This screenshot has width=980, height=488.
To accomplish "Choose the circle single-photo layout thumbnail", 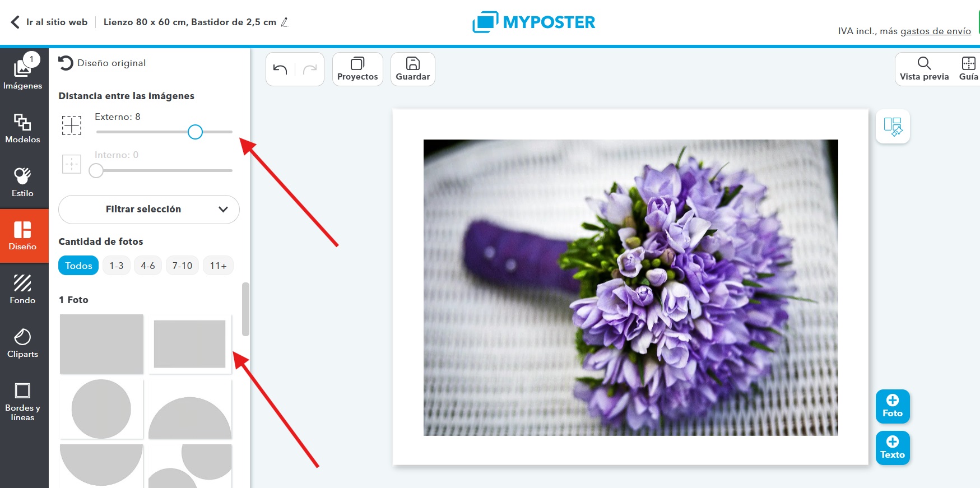I will pos(101,409).
